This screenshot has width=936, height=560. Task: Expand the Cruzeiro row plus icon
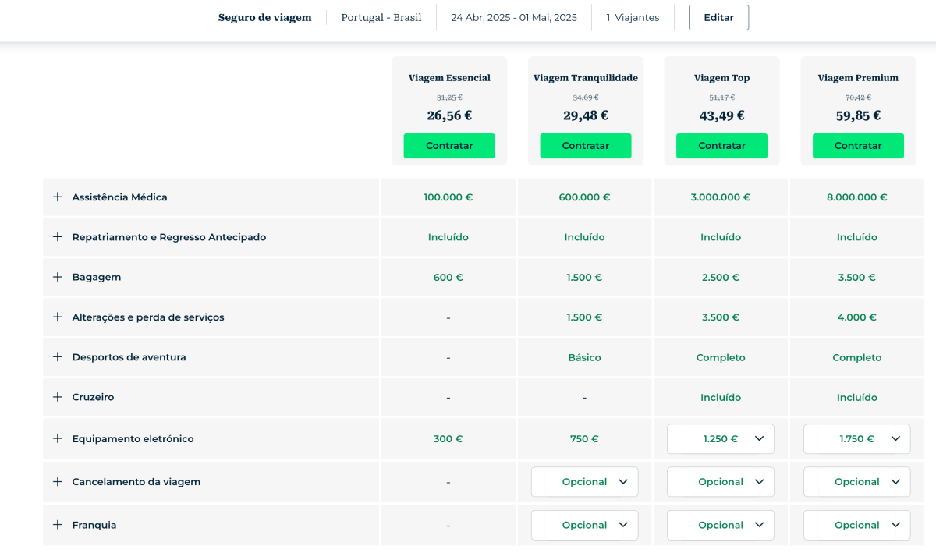tap(57, 397)
